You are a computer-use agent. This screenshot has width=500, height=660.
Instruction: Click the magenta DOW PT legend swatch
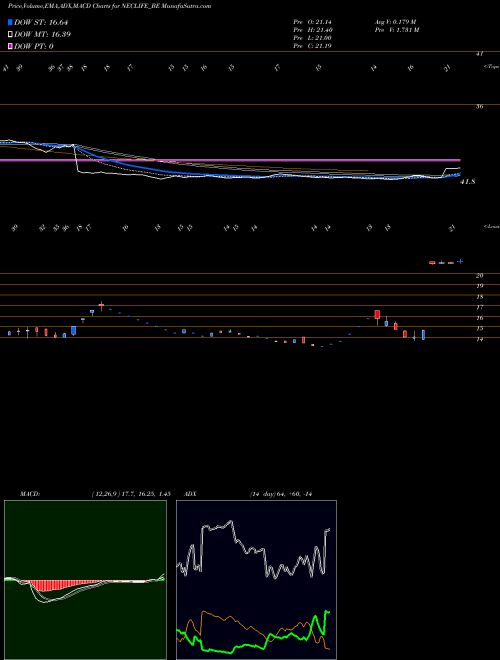click(10, 46)
